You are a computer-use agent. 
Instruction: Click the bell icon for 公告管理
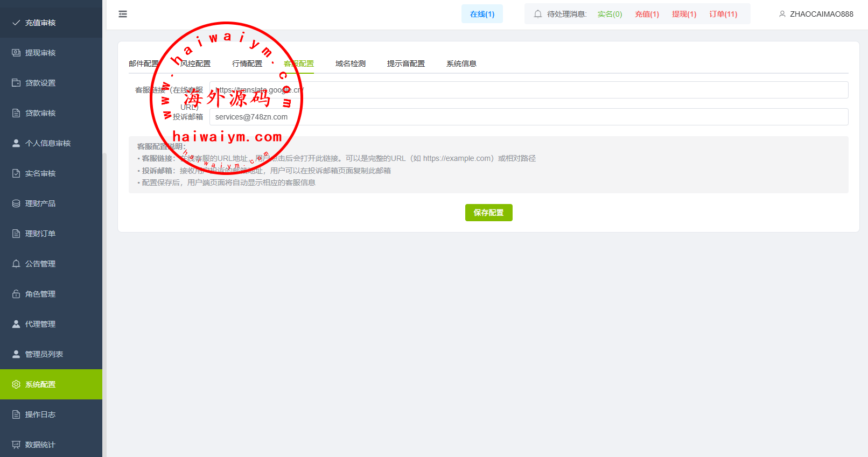click(x=16, y=264)
